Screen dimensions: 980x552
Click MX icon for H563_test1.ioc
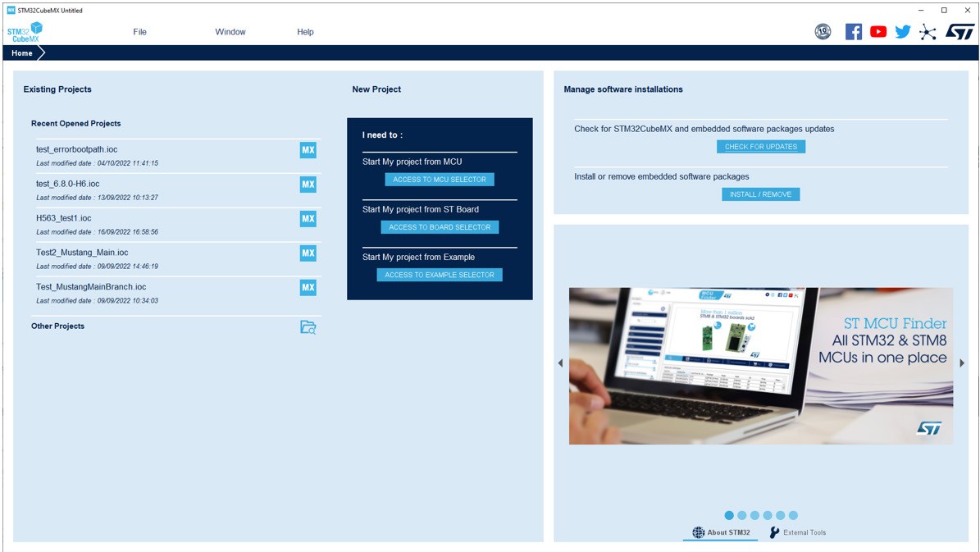tap(308, 219)
